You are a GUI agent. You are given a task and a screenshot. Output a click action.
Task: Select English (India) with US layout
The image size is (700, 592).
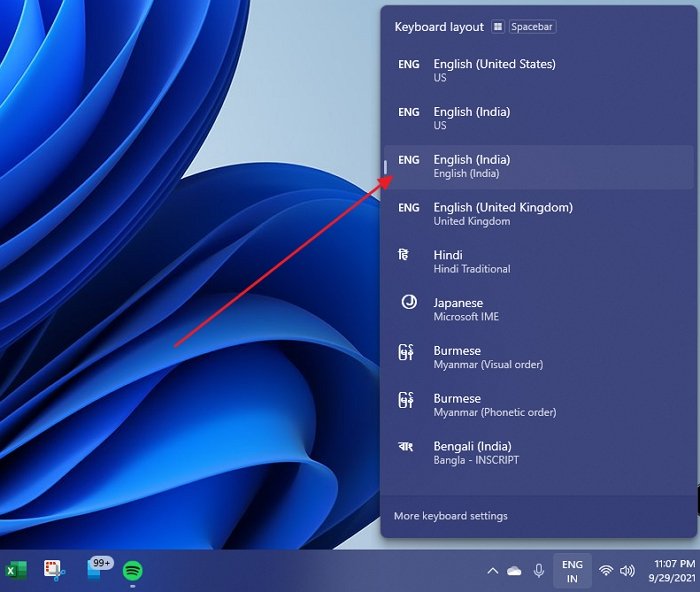click(x=538, y=118)
